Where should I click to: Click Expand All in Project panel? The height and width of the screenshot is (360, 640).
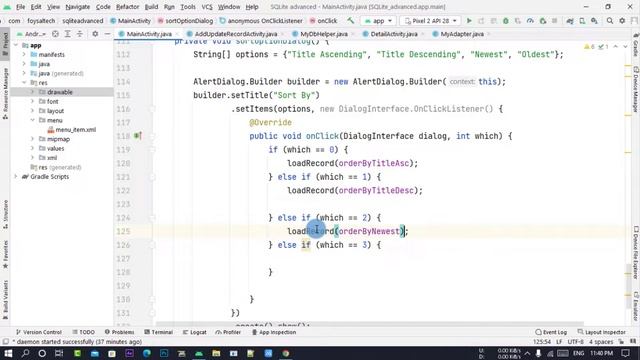(x=68, y=34)
